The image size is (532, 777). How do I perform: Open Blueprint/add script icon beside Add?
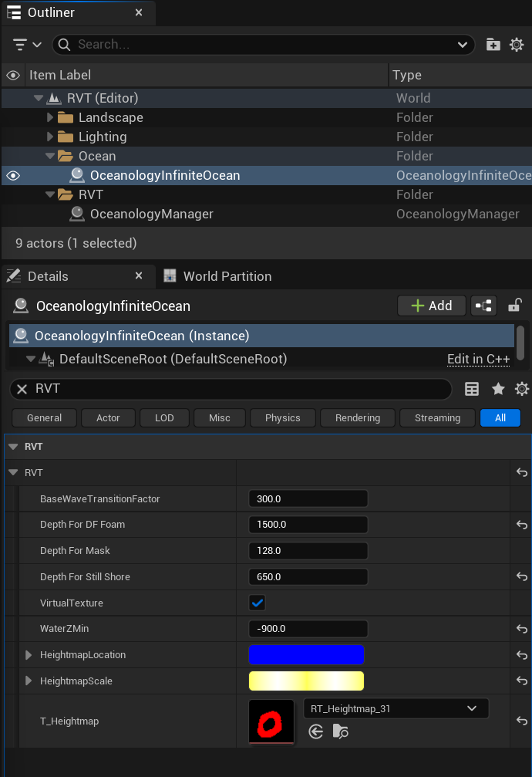pos(483,306)
